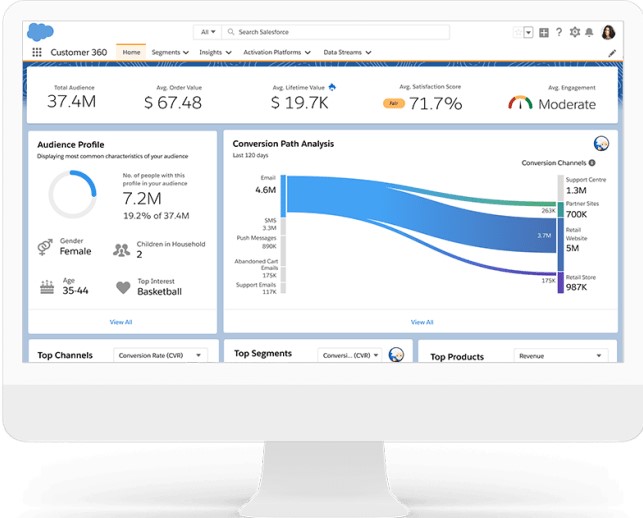Click the search magnifier icon

click(x=231, y=32)
